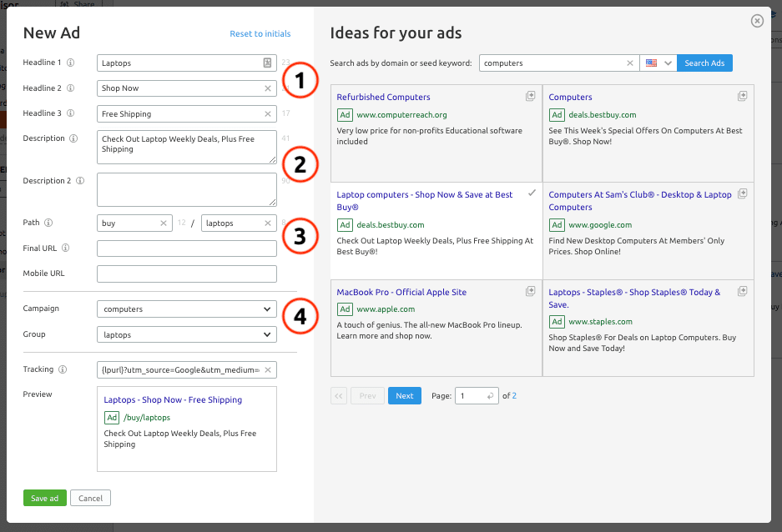
Task: Go to the Next page of ideas
Action: click(404, 396)
